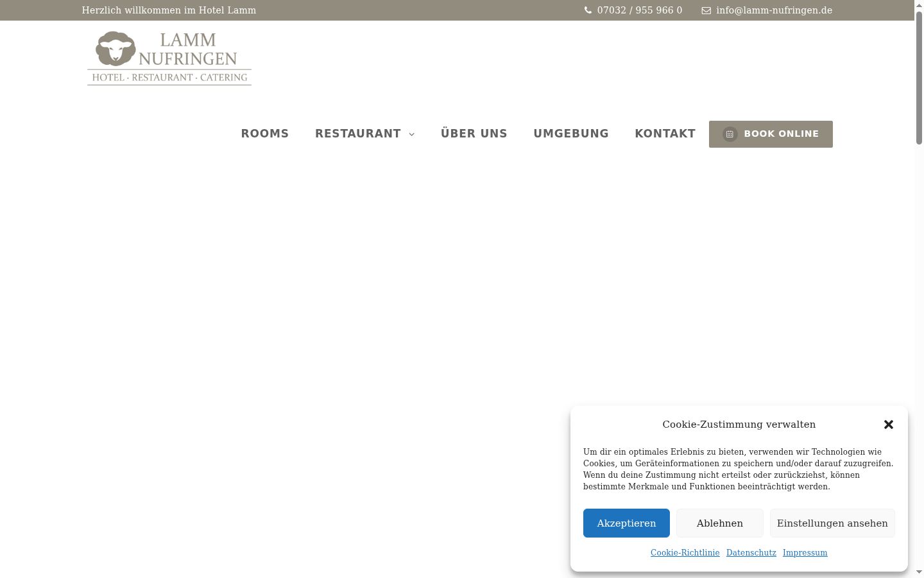Decline cookies with Ablehnen button
924x578 pixels.
(x=720, y=523)
